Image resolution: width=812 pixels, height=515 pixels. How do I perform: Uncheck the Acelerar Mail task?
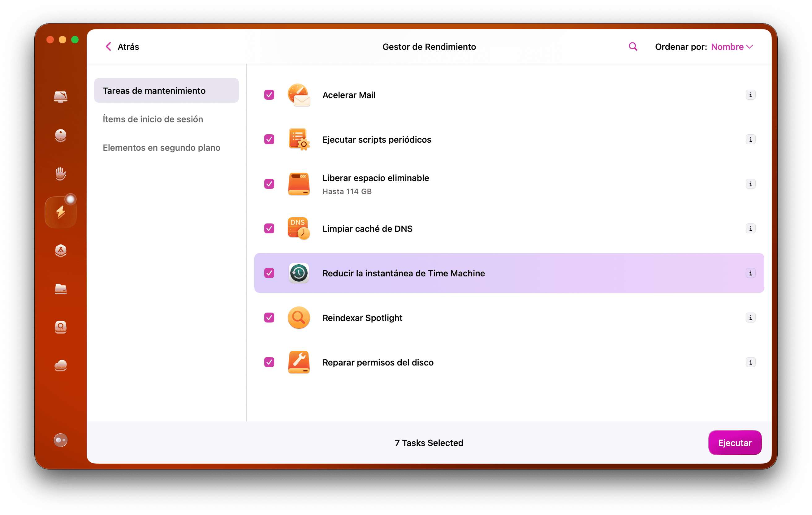[x=269, y=95]
